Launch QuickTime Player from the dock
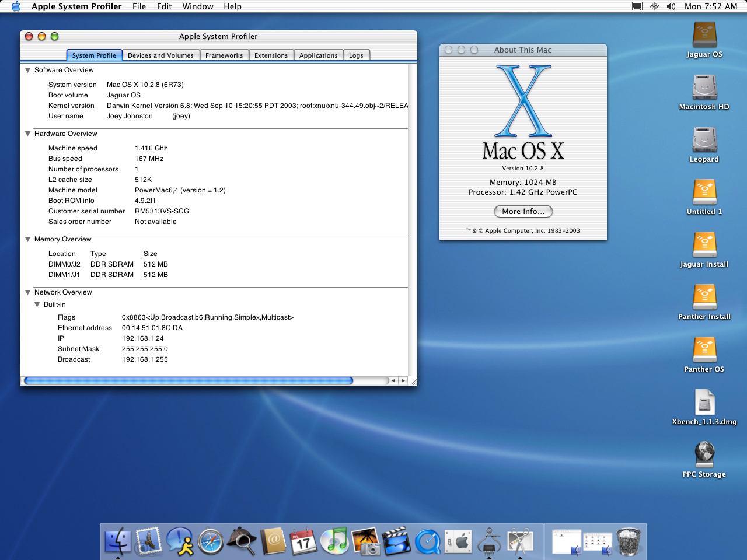 pos(428,541)
